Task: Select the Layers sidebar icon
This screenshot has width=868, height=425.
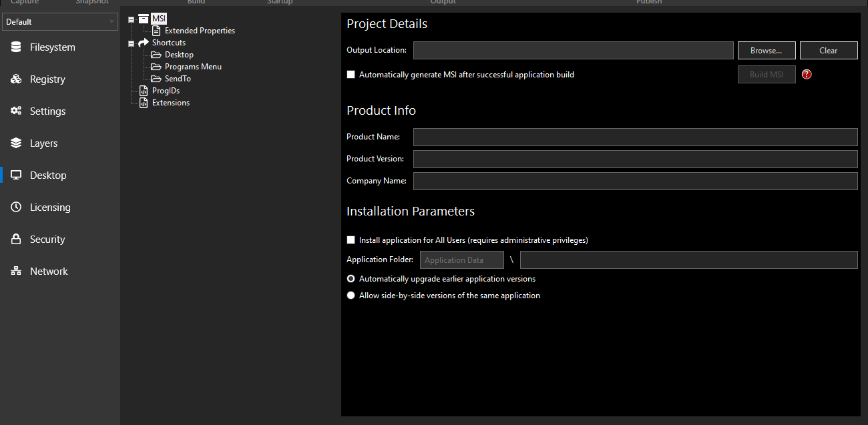Action: click(x=16, y=143)
